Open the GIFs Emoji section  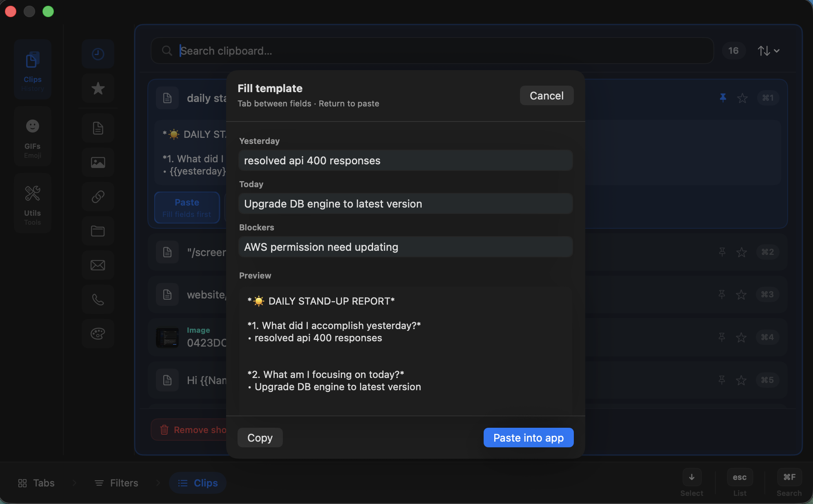[33, 136]
